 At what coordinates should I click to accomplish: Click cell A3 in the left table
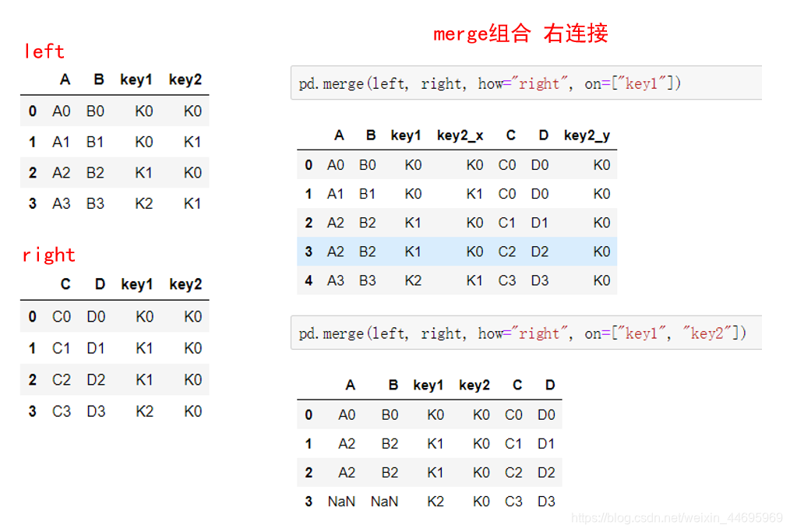coord(61,203)
